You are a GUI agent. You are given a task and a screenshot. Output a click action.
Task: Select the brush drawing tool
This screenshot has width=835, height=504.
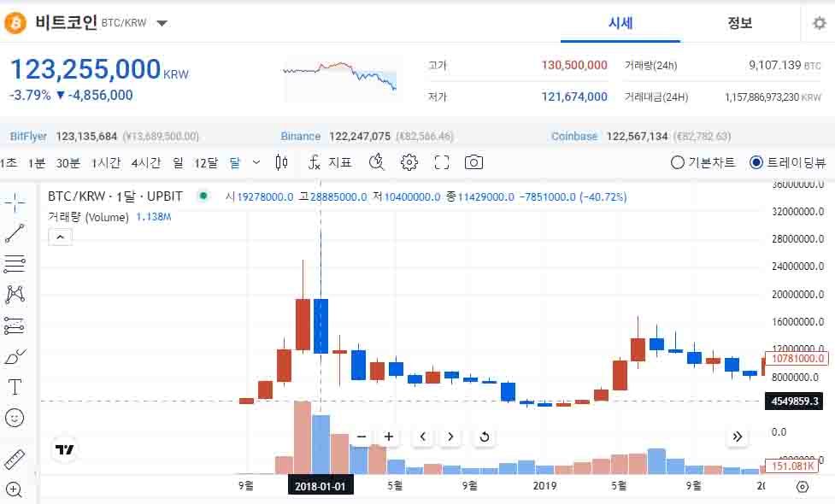[15, 356]
